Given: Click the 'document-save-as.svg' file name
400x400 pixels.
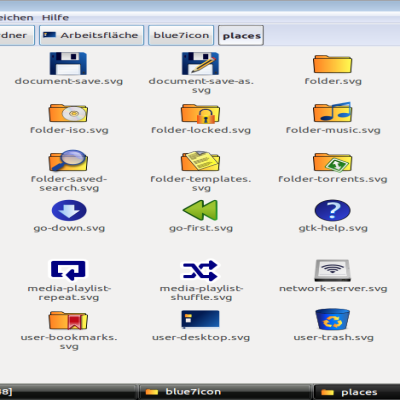Looking at the screenshot, I should 201,86.
